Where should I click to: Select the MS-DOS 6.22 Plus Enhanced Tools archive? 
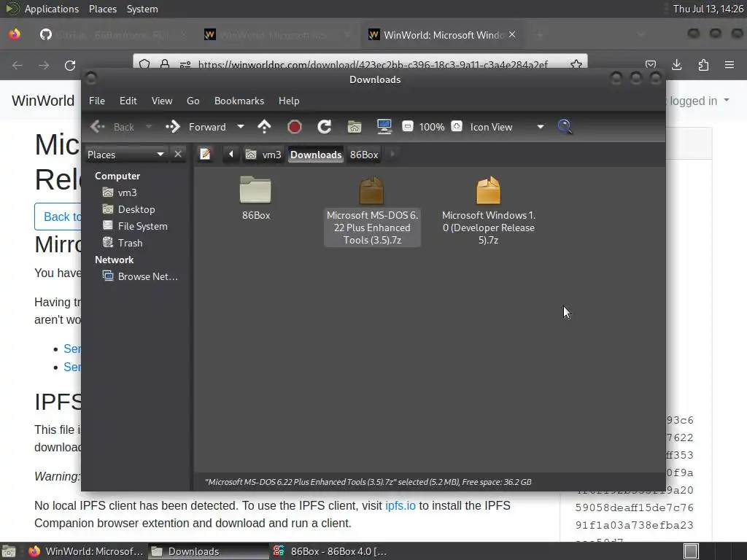372,211
